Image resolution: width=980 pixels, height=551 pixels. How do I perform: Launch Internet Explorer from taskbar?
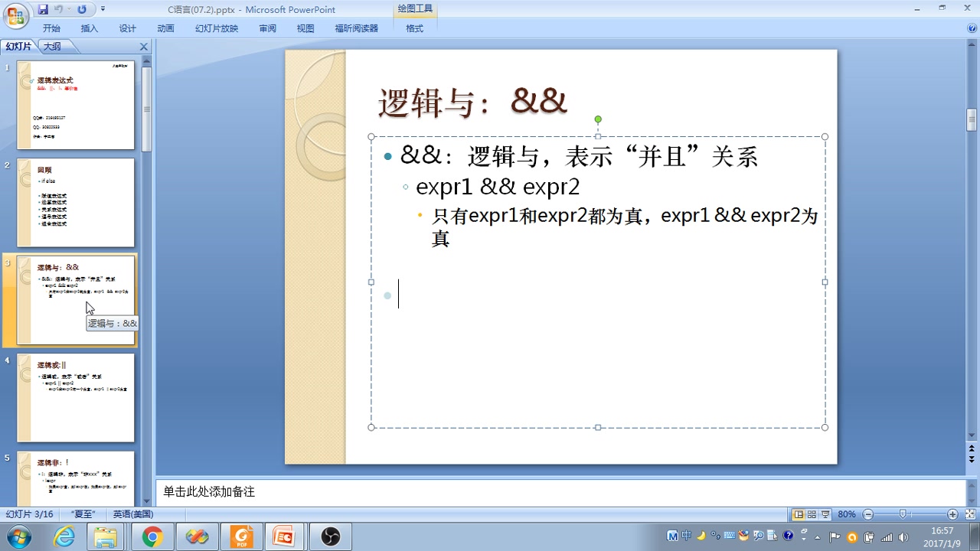point(64,537)
